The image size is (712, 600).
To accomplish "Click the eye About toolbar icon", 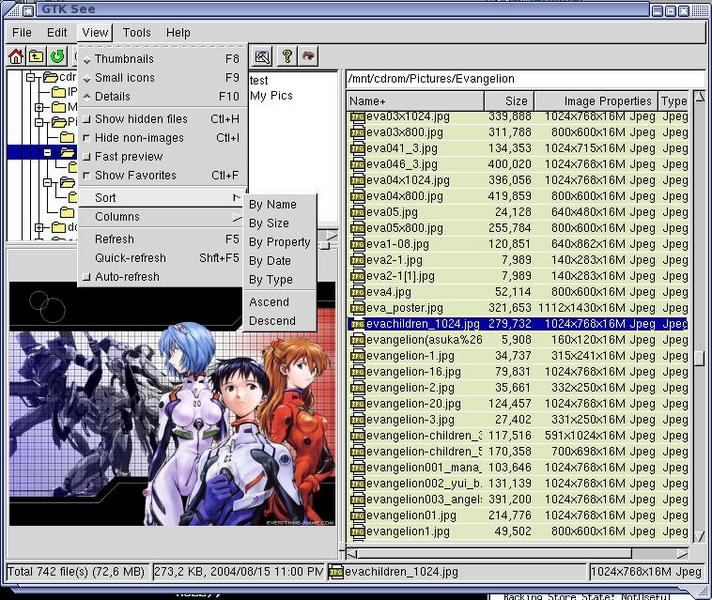I will (309, 56).
